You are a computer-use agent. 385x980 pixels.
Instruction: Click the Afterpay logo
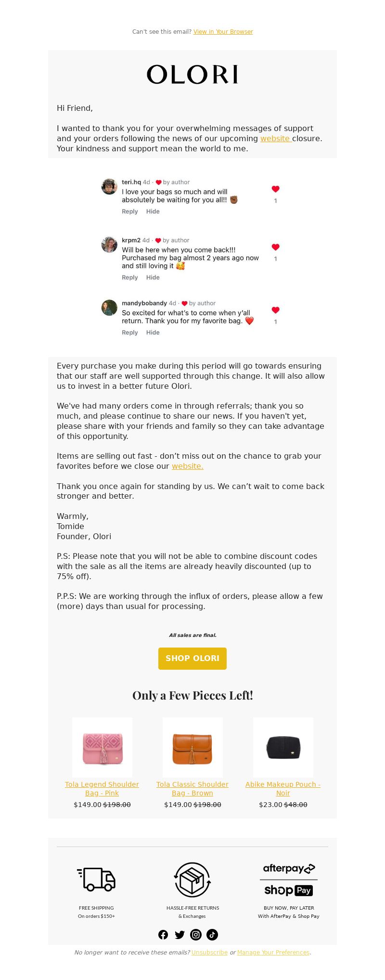coord(289,868)
